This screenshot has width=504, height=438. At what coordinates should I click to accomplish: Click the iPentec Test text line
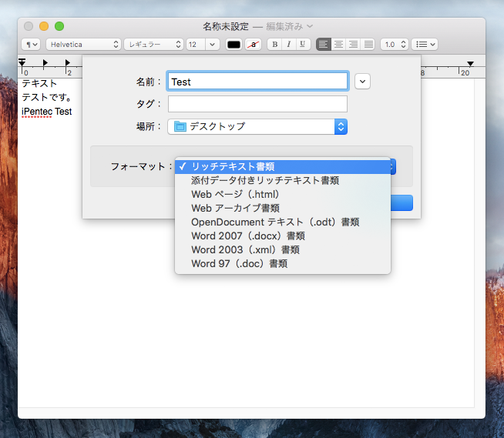(x=46, y=112)
